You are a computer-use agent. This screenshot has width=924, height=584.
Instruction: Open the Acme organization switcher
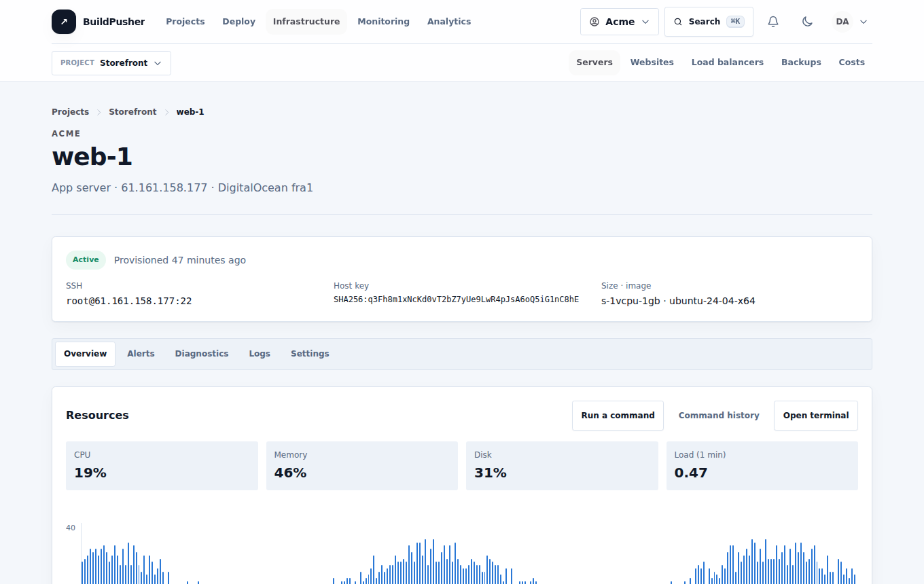pos(620,22)
